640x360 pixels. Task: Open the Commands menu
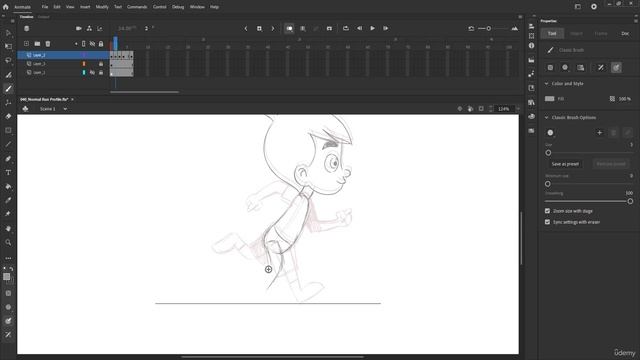coord(137,7)
